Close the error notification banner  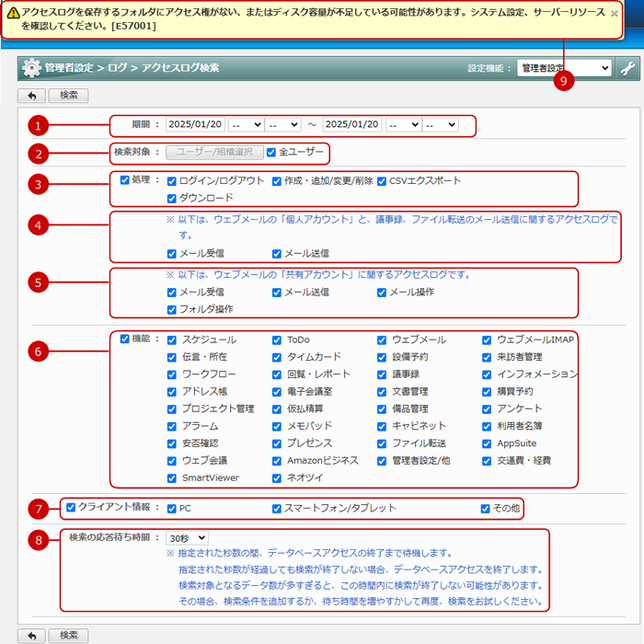click(615, 14)
